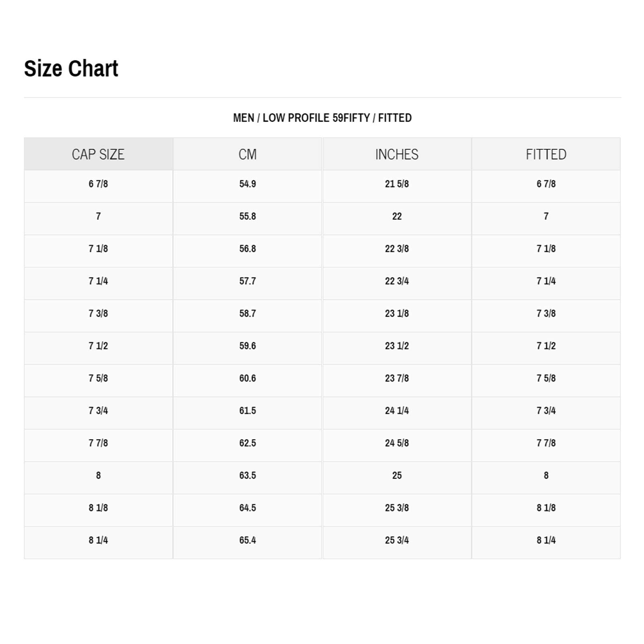Image resolution: width=644 pixels, height=644 pixels.
Task: Click the 22 3/8 inches cell
Action: (x=397, y=249)
